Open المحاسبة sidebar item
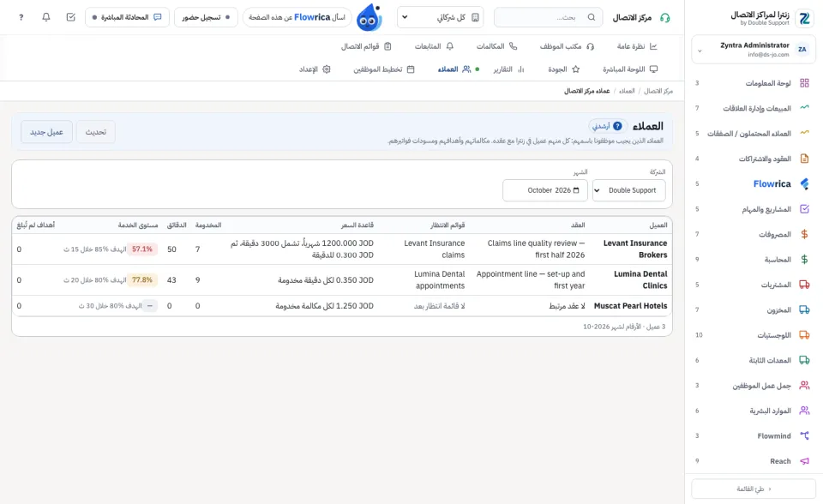The width and height of the screenshot is (823, 504). (x=754, y=260)
